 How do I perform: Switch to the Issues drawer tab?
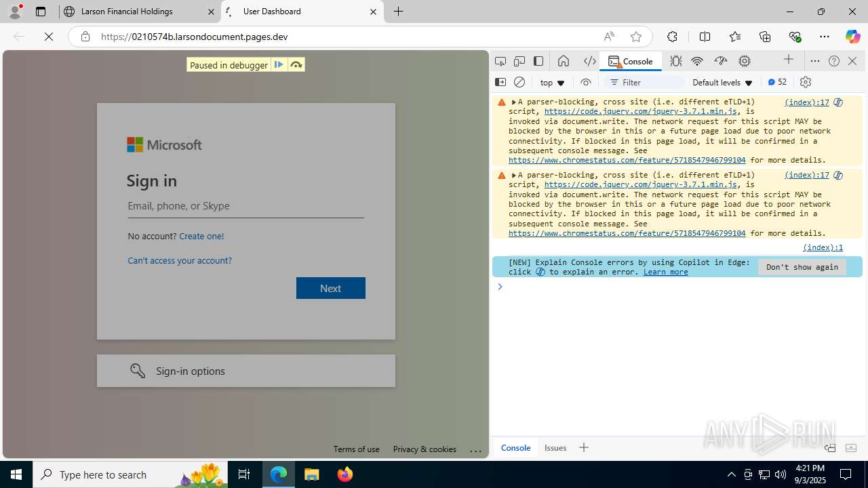(555, 447)
